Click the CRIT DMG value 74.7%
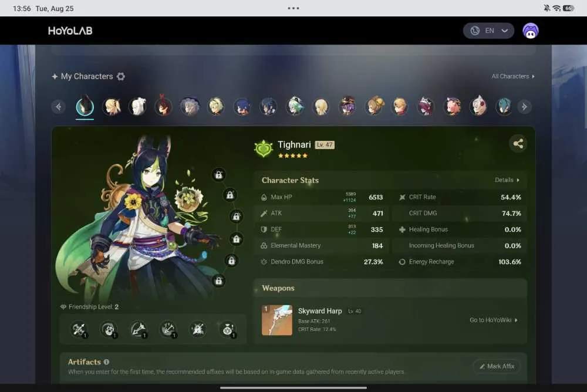 point(511,214)
